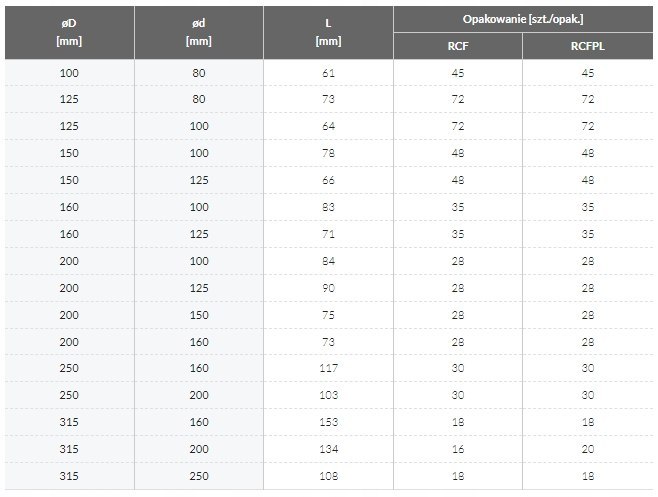658x497 pixels.
Task: Click the L value 61 cell
Action: point(328,72)
